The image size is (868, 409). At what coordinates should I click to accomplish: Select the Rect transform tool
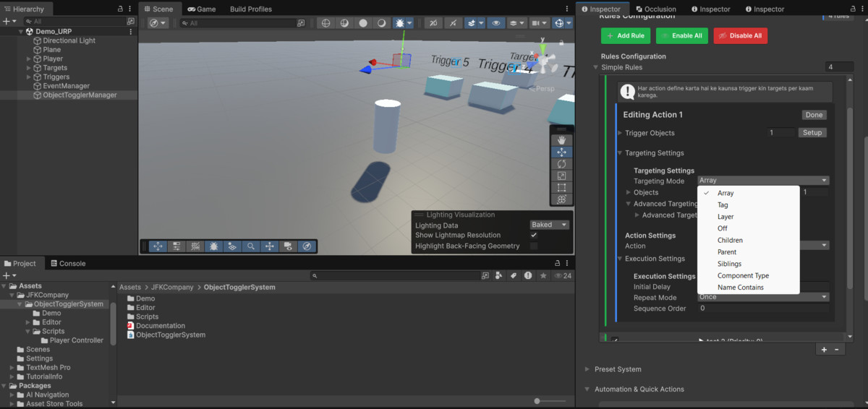click(x=561, y=187)
